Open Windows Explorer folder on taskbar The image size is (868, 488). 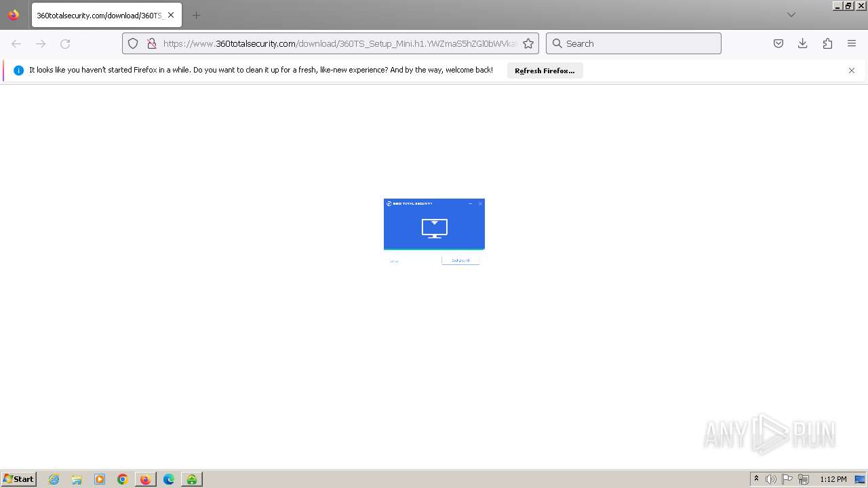[77, 479]
